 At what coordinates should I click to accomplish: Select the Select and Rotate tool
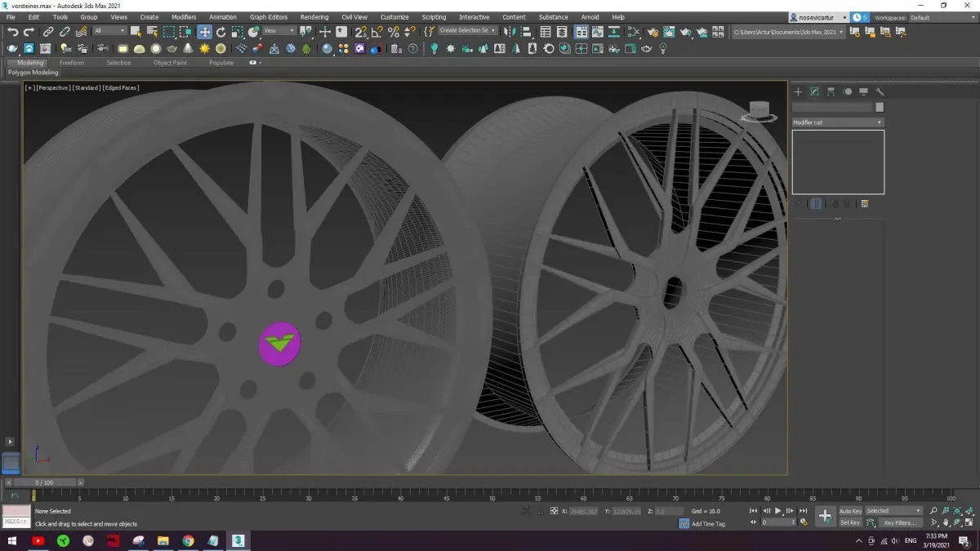point(220,32)
